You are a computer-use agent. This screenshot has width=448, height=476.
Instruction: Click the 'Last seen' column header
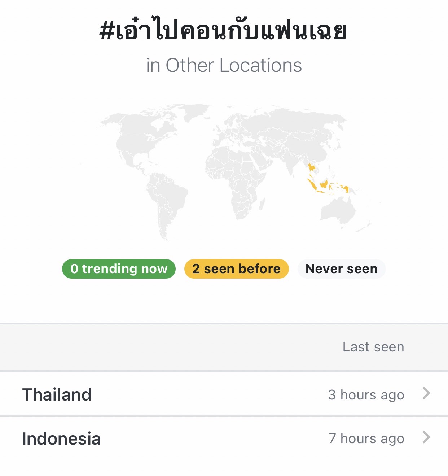(x=373, y=346)
